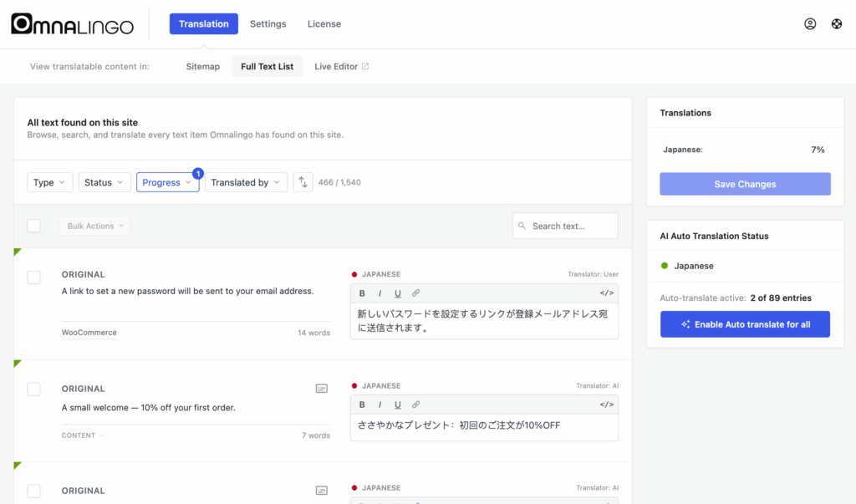Check the small welcome entry checkbox
856x504 pixels.
tap(33, 389)
